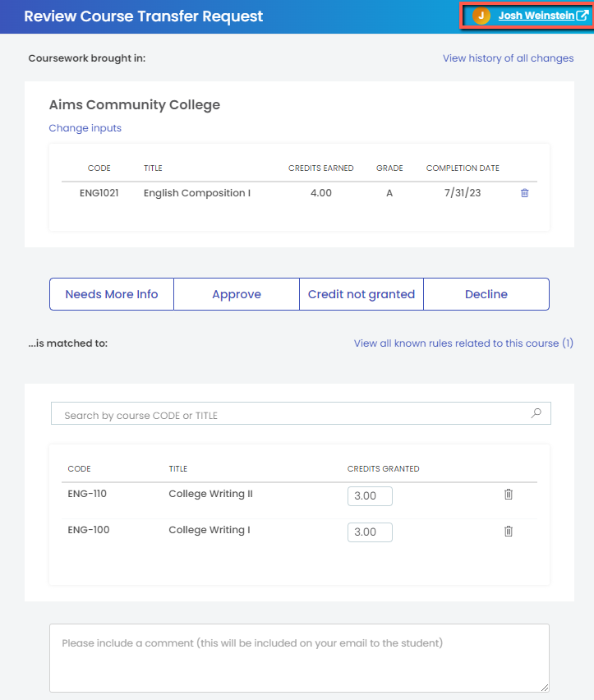Edit credits granted for ENG-110
The width and height of the screenshot is (594, 700).
[x=370, y=496]
